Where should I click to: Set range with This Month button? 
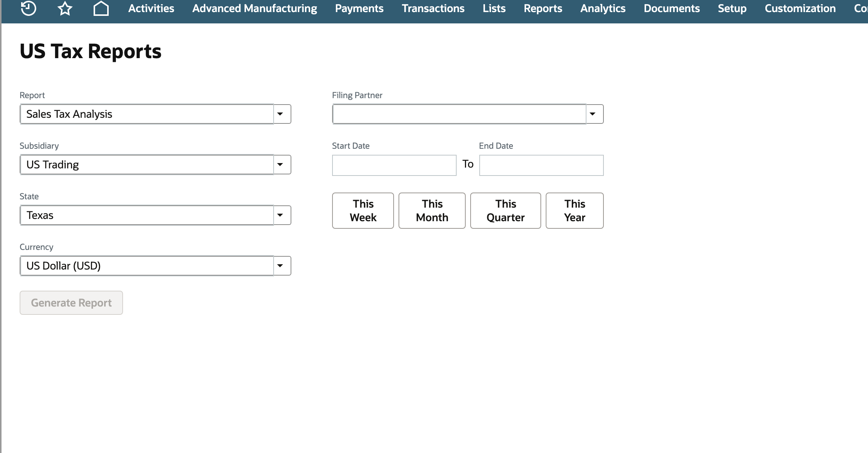point(432,211)
